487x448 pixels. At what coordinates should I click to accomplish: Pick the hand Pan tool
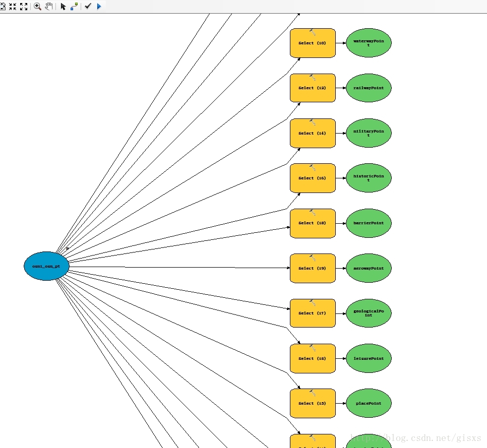(x=48, y=6)
